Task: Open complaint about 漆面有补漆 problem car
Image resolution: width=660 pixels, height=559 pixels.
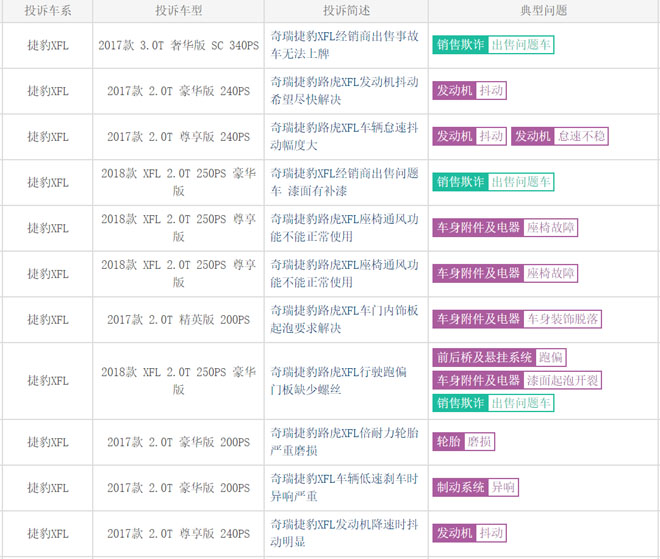Action: (x=344, y=182)
